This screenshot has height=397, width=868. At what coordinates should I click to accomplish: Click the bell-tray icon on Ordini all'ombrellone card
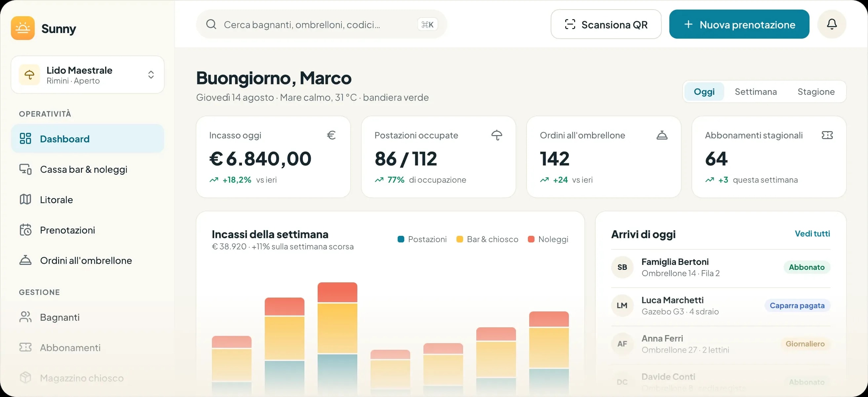click(662, 135)
